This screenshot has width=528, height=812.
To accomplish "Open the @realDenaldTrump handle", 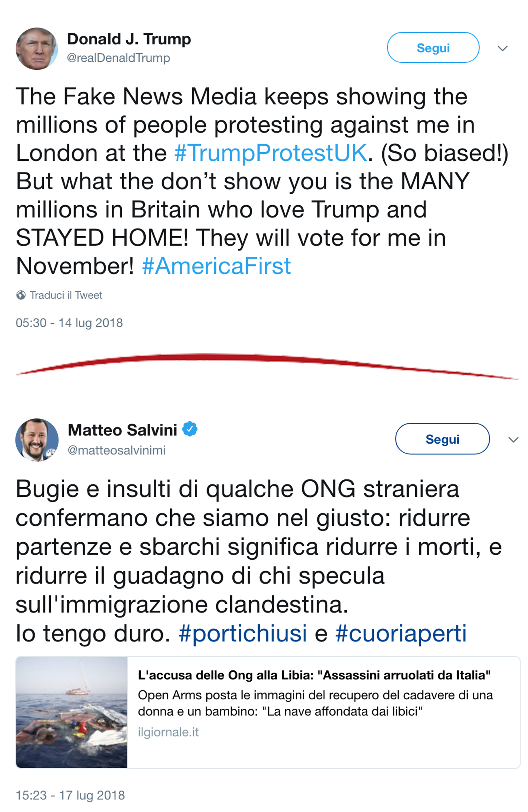I will (x=118, y=58).
